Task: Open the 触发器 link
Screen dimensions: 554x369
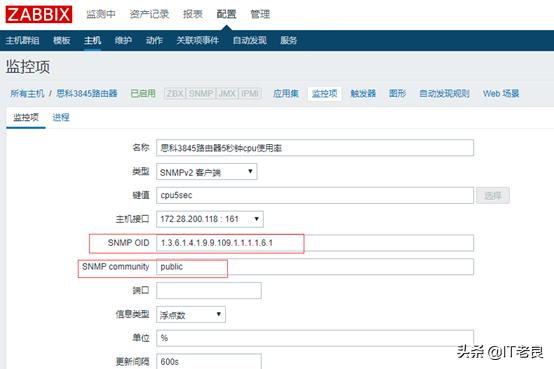Action: [x=363, y=94]
